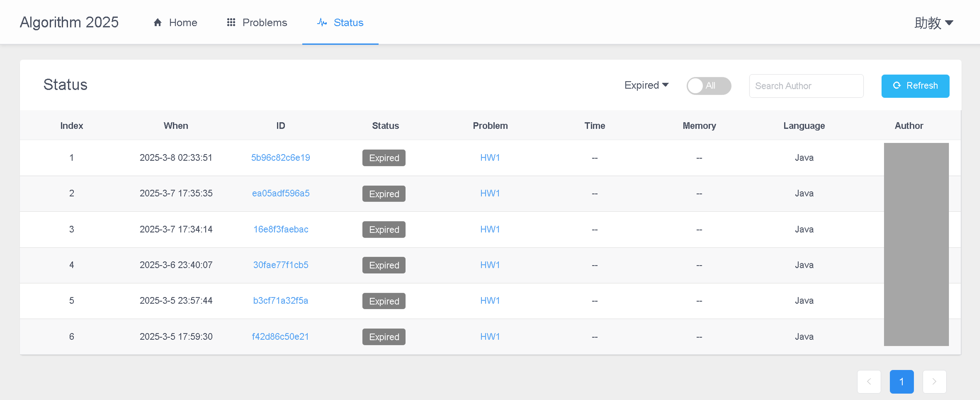Open HW1 problem in row 5
This screenshot has height=400, width=980.
490,301
